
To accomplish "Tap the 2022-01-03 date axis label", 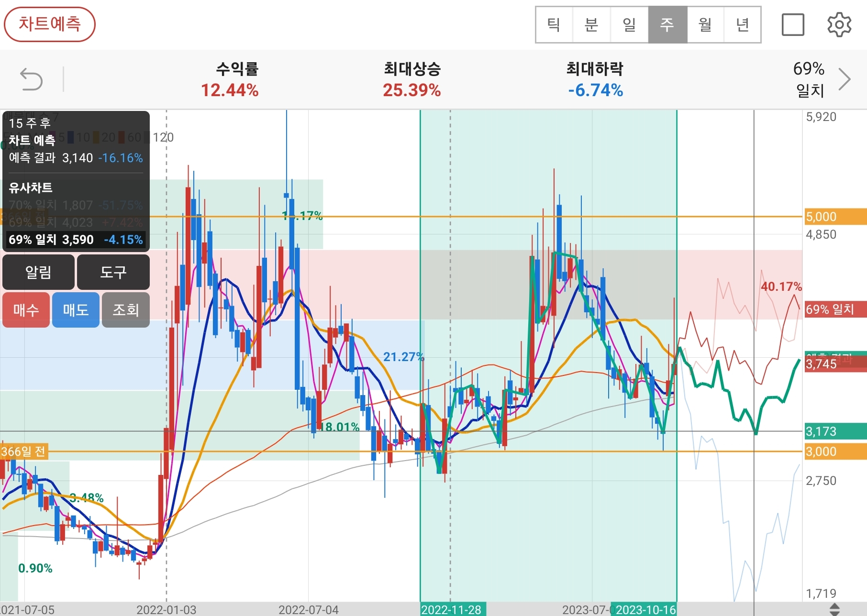I will click(167, 610).
